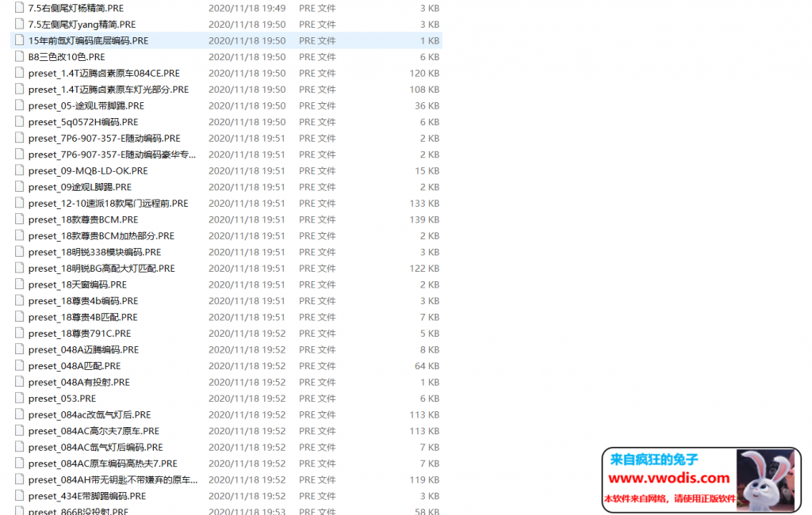Image resolution: width=812 pixels, height=515 pixels.
Task: Select preset_18明锐BG高配大灯匹配.PRE in the list
Action: [x=101, y=269]
